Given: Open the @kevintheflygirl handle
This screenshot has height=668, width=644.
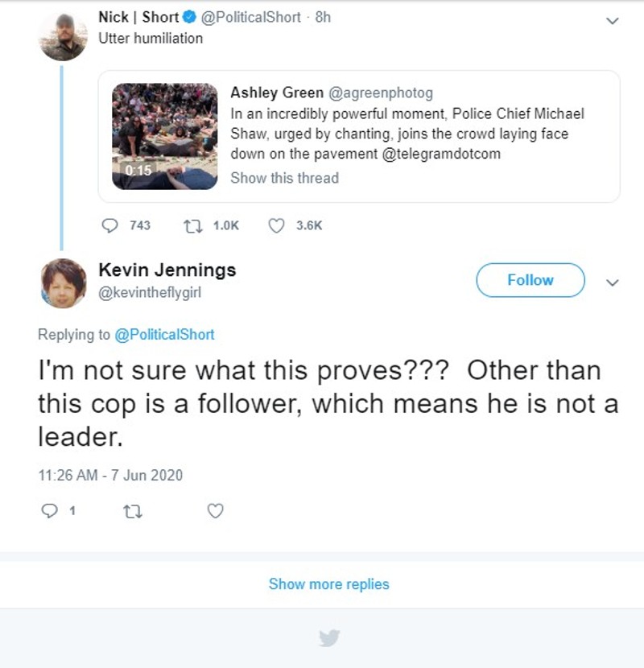Looking at the screenshot, I should pyautogui.click(x=149, y=293).
